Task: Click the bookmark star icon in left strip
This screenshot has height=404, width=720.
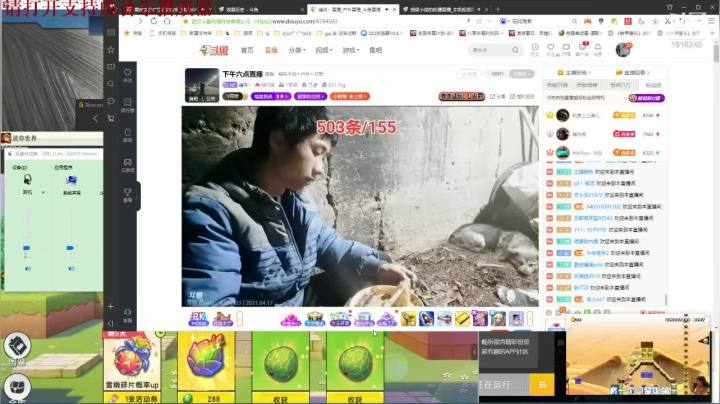Action: tap(111, 49)
